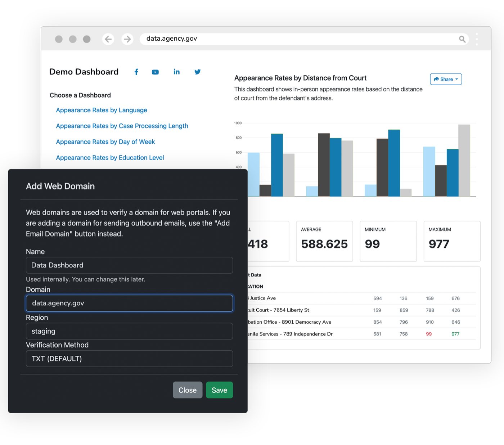
Task: Go forward with browser forward arrow
Action: tap(127, 39)
